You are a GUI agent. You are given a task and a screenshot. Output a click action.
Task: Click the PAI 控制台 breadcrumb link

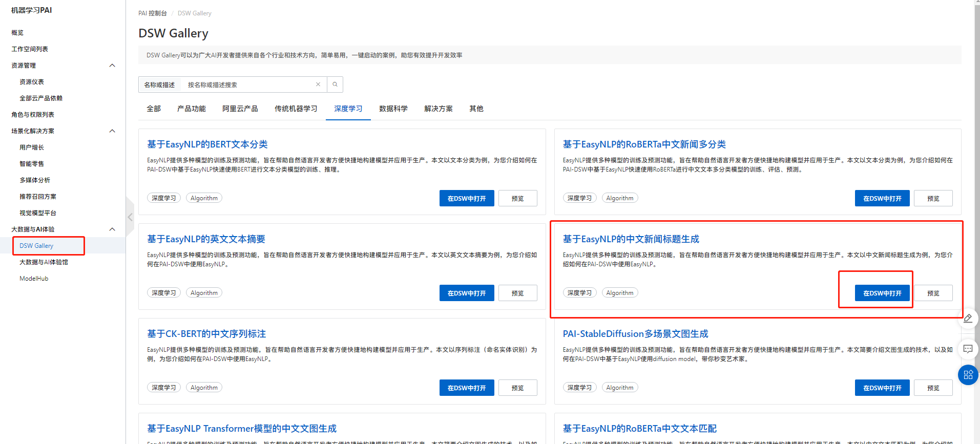[153, 13]
